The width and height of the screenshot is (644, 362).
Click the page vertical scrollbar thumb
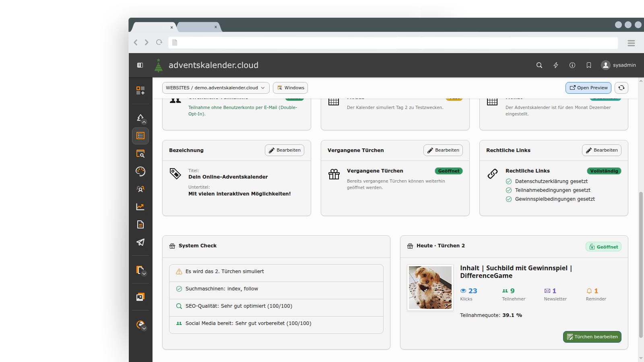point(641,265)
